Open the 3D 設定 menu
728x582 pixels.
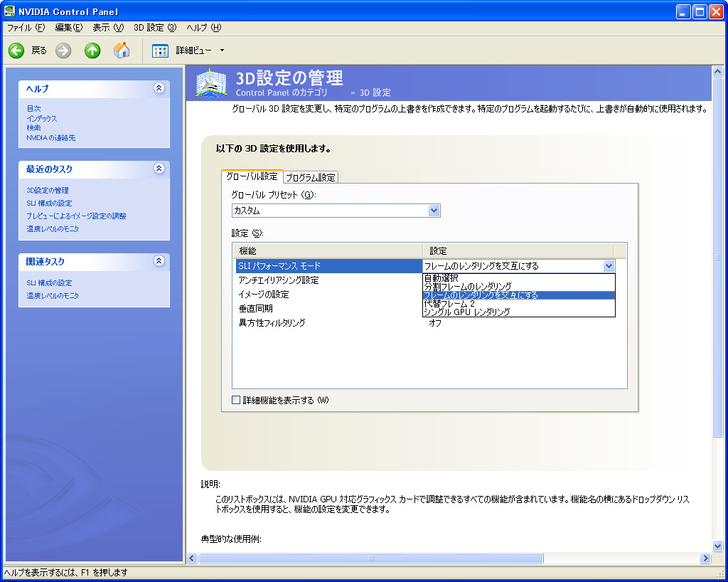[154, 28]
